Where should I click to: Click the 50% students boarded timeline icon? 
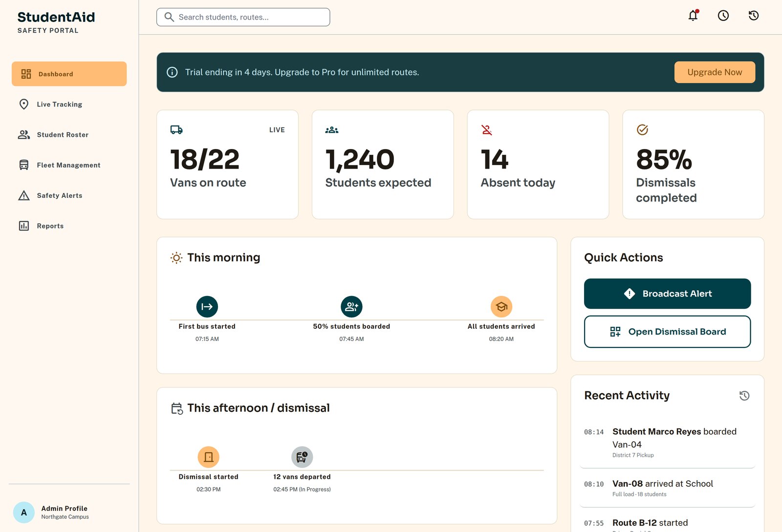pos(351,307)
